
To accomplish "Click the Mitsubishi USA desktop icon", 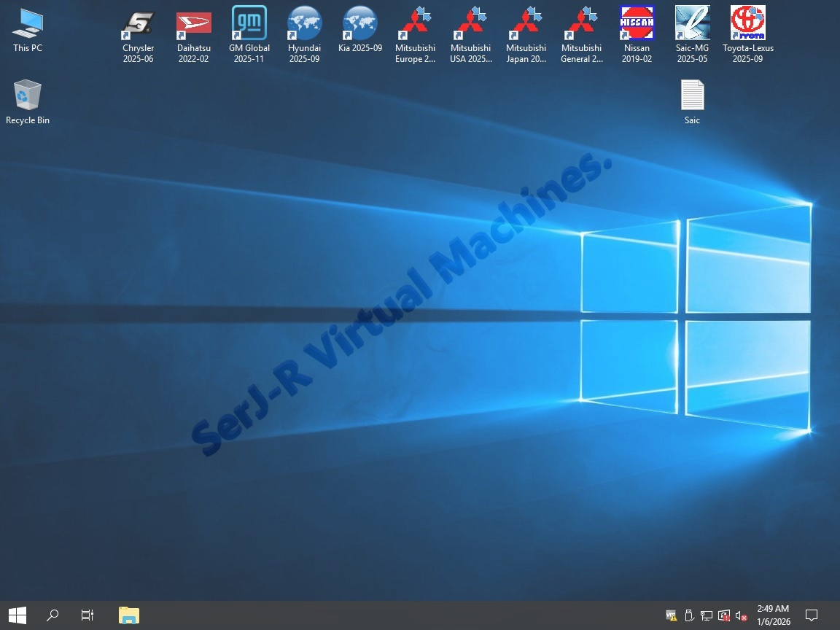I will tap(470, 24).
